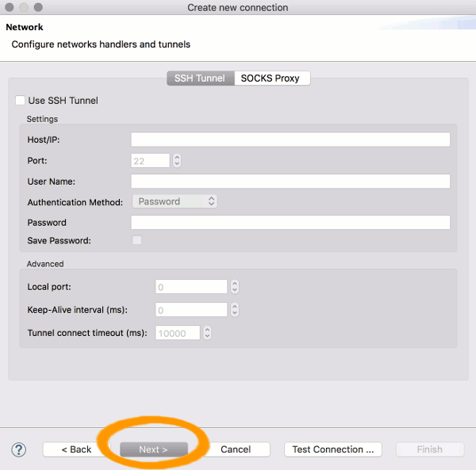Focus the Port number field
This screenshot has width=476, height=470.
pos(150,161)
